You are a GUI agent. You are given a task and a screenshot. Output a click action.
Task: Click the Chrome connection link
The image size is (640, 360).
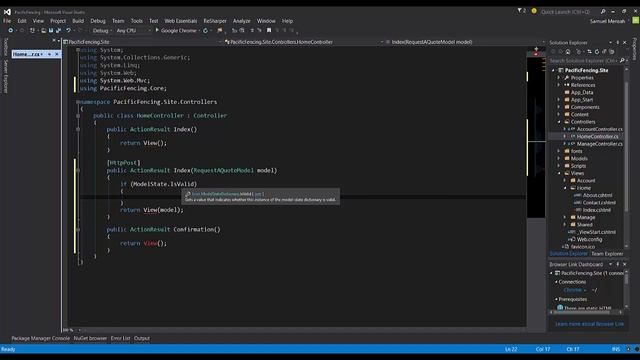click(x=574, y=290)
